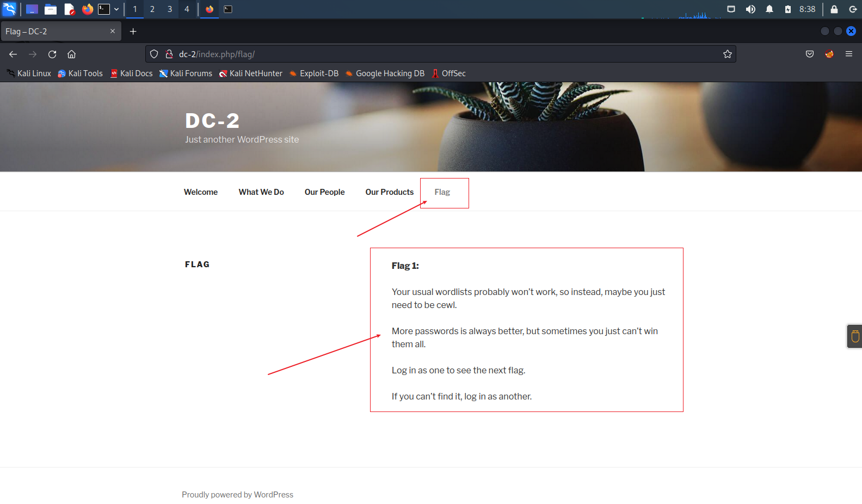This screenshot has height=504, width=862.
Task: Go to the Firefox home page
Action: [x=71, y=54]
